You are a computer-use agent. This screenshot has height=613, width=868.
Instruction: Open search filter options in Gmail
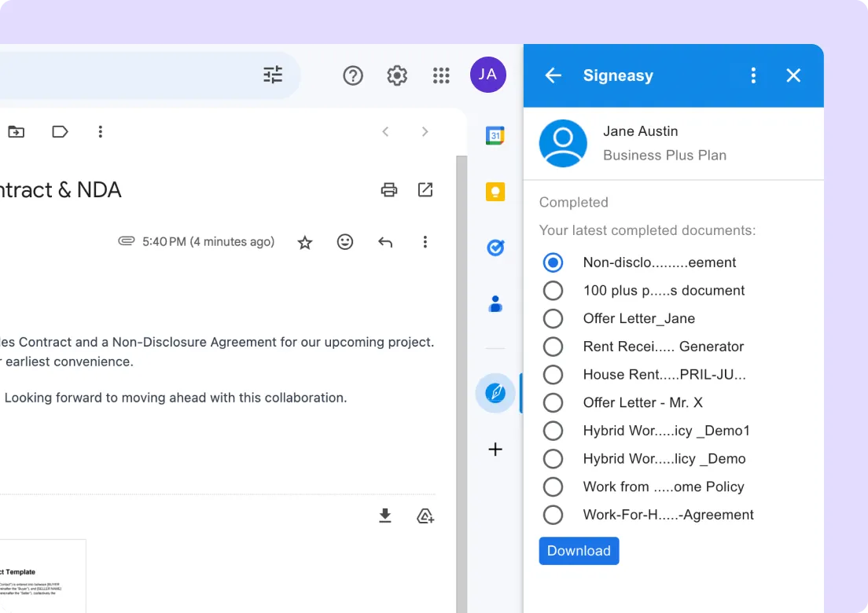(x=273, y=75)
